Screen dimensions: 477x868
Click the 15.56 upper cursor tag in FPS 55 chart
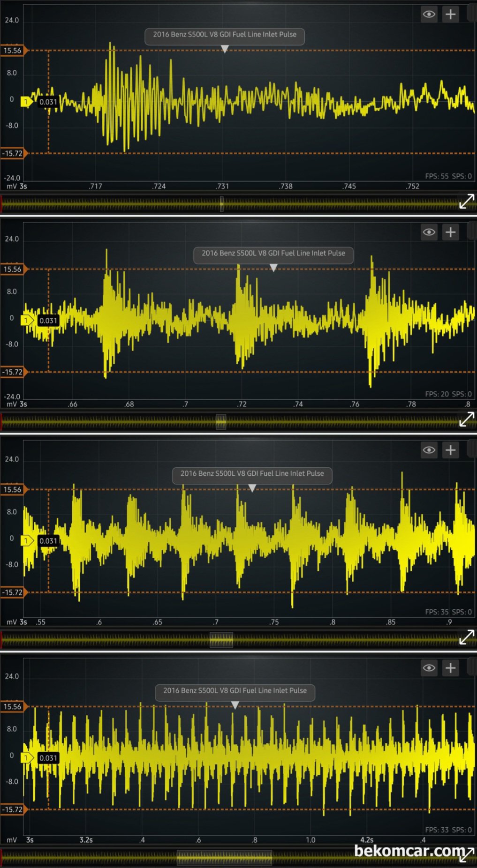(x=13, y=51)
